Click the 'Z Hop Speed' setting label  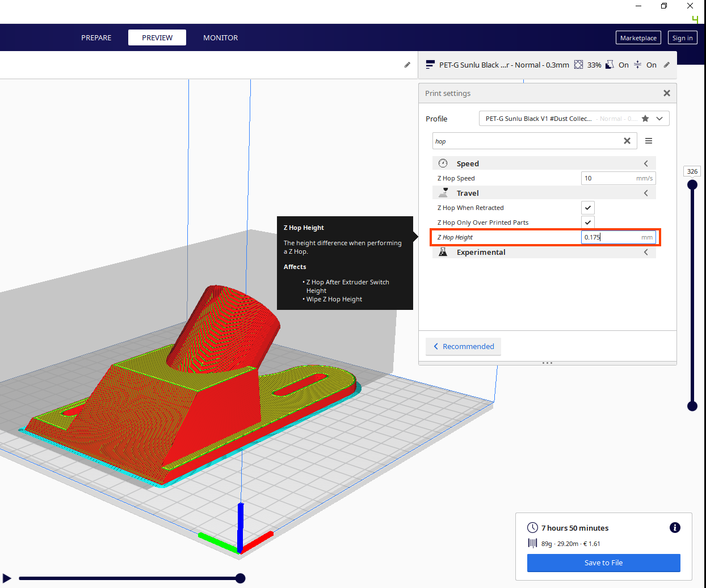click(456, 178)
